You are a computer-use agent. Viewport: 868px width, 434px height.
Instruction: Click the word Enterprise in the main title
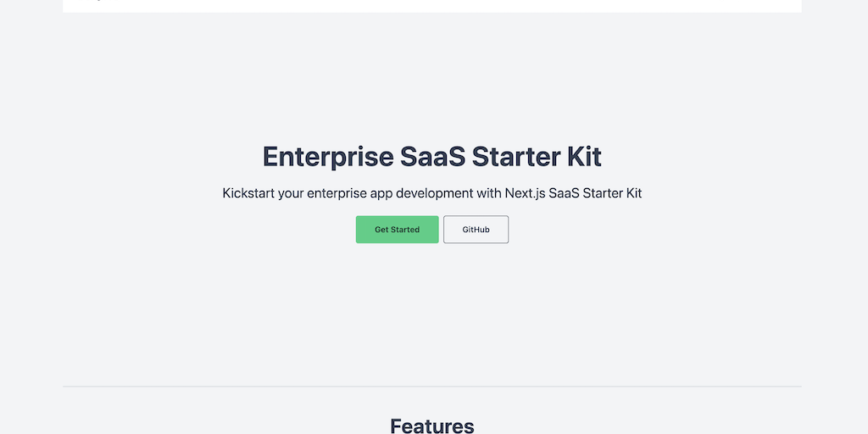pos(328,157)
